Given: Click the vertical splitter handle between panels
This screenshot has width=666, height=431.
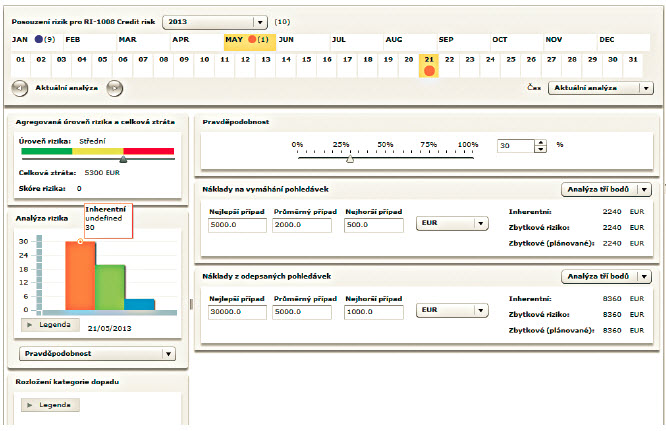Looking at the screenshot, I should tap(191, 304).
